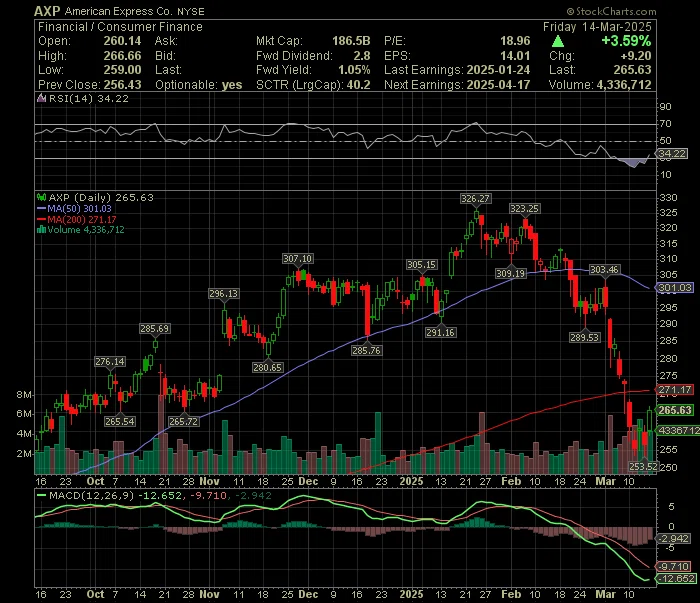The height and width of the screenshot is (603, 700).
Task: Click the 285.76 low price label
Action: click(366, 350)
